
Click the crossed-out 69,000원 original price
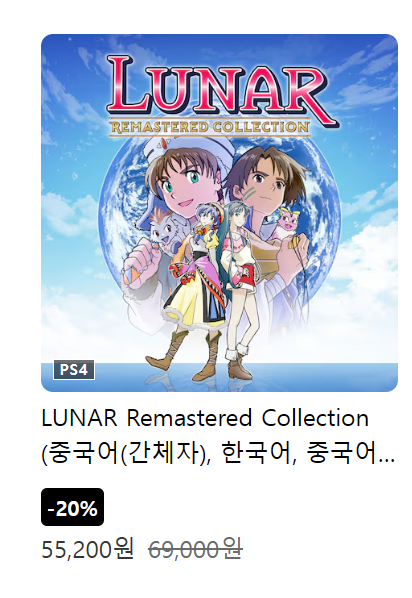pyautogui.click(x=195, y=550)
